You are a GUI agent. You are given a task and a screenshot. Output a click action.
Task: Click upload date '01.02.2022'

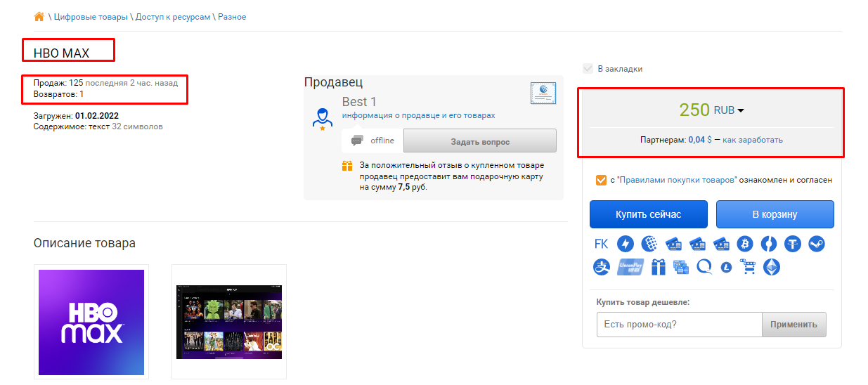click(97, 115)
